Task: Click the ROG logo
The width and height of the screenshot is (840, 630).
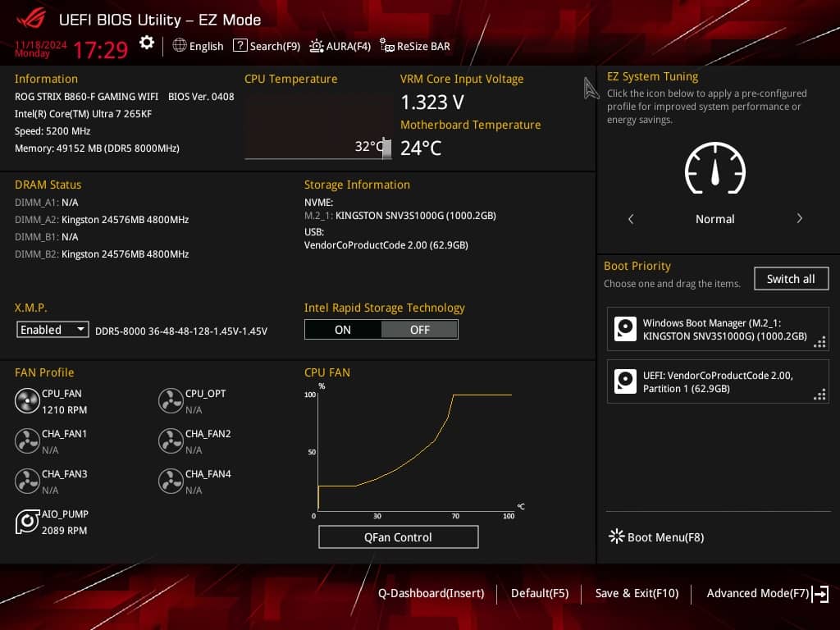Action: click(x=31, y=20)
